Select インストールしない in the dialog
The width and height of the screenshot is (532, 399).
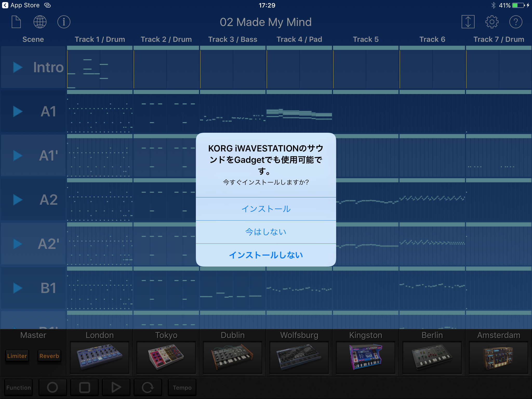(266, 255)
